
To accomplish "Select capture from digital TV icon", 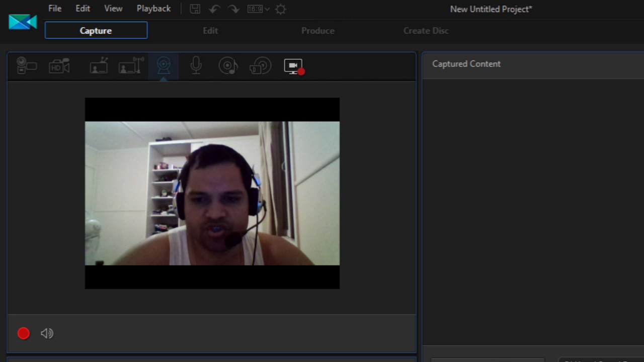I will pos(131,66).
